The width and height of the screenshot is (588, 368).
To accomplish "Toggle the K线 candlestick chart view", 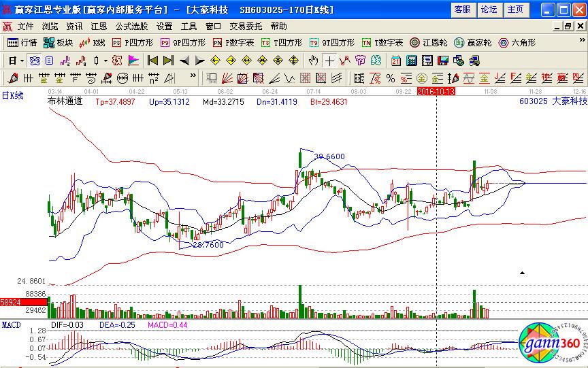I will (92, 42).
